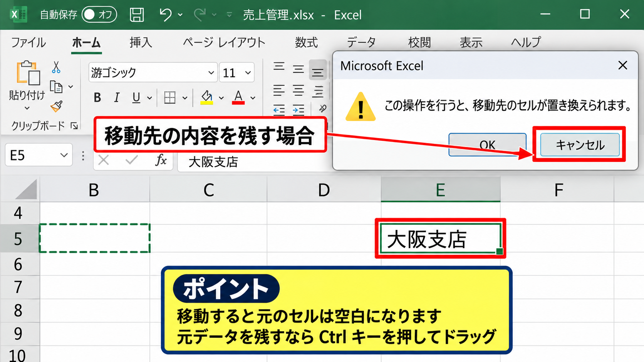The height and width of the screenshot is (362, 644).
Task: Click the increase indent icon
Action: 298,110
